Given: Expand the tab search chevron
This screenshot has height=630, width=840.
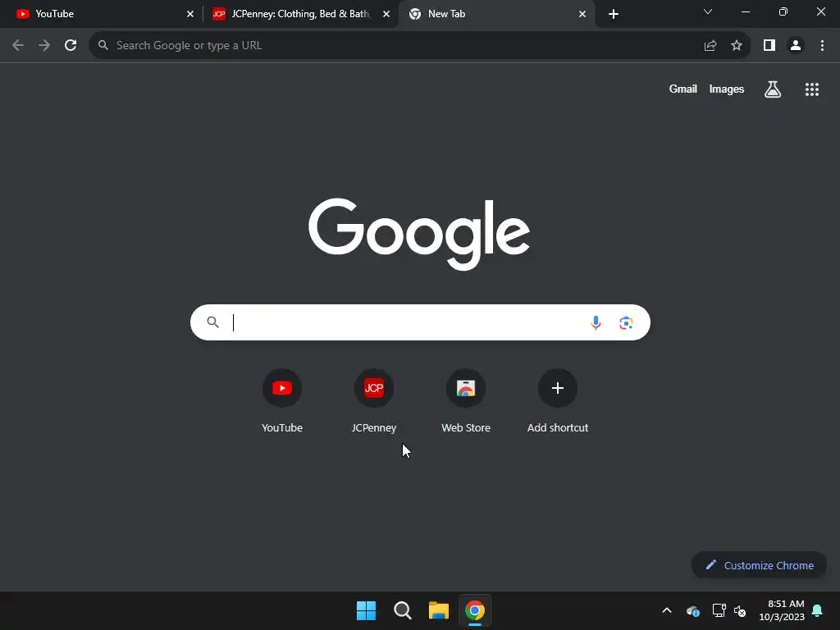Looking at the screenshot, I should (708, 11).
